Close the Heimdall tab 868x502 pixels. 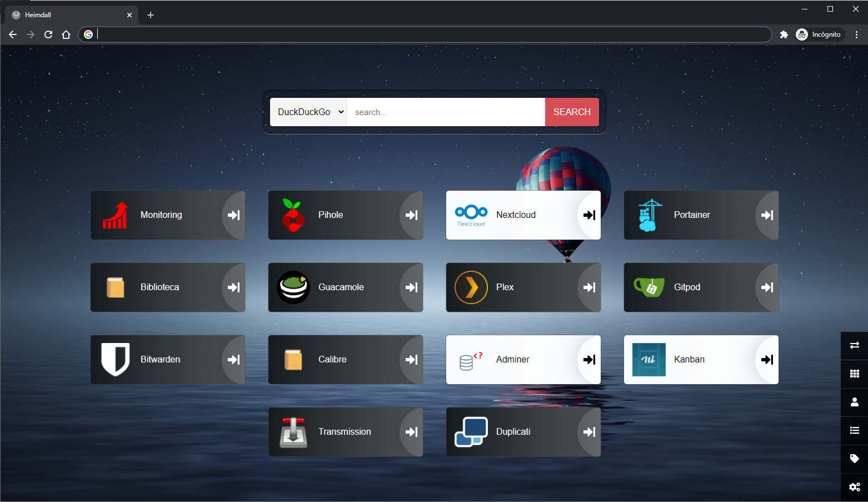click(129, 15)
